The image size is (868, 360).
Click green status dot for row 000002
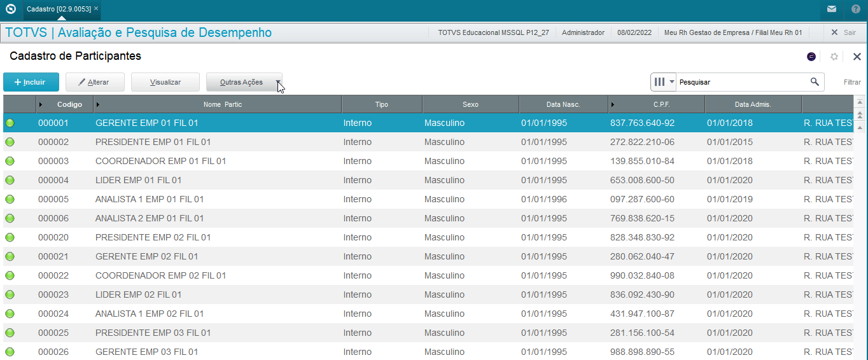coord(10,142)
